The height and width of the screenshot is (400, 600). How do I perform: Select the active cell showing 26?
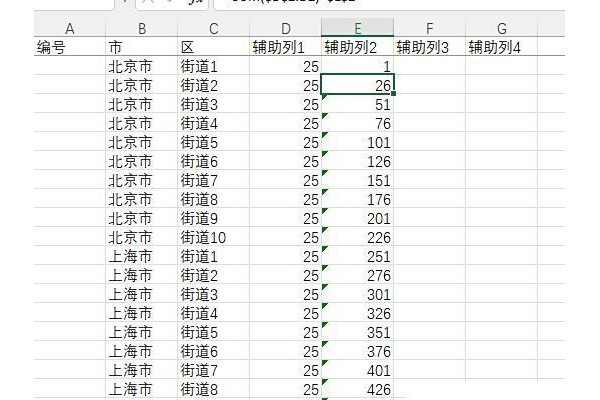[x=357, y=85]
